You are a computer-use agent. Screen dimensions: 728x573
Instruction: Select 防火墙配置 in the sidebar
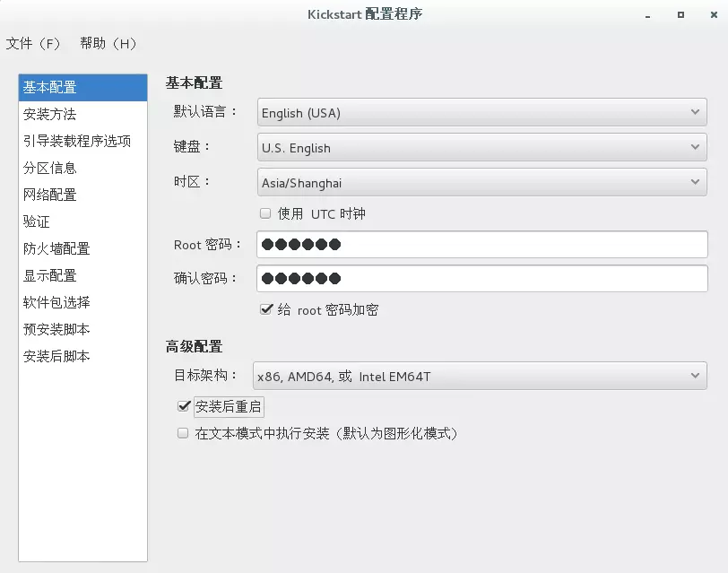coord(83,249)
